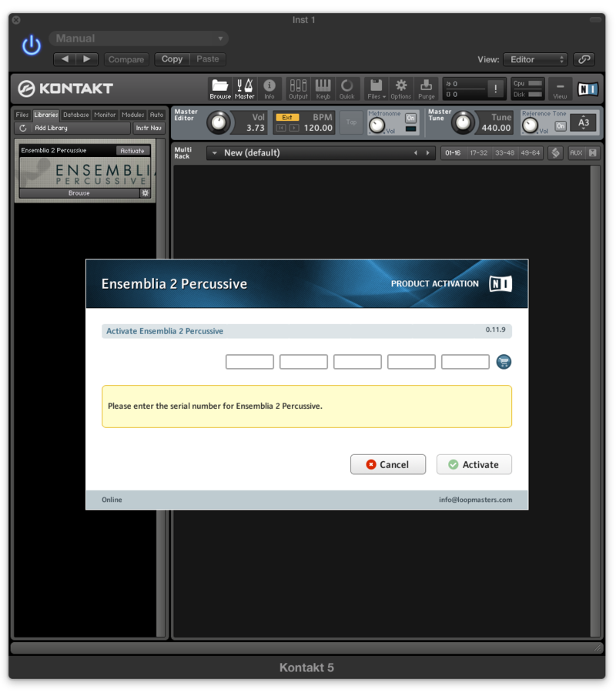Open the Info pane icon

(x=269, y=89)
